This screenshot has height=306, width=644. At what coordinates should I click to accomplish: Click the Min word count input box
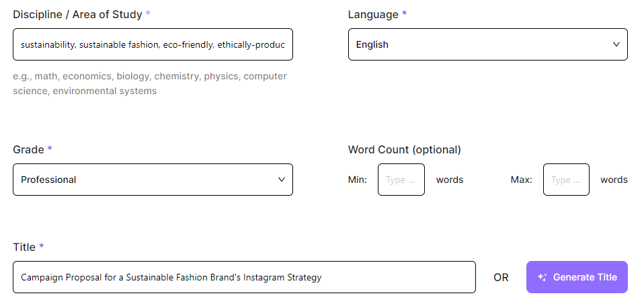coord(401,180)
